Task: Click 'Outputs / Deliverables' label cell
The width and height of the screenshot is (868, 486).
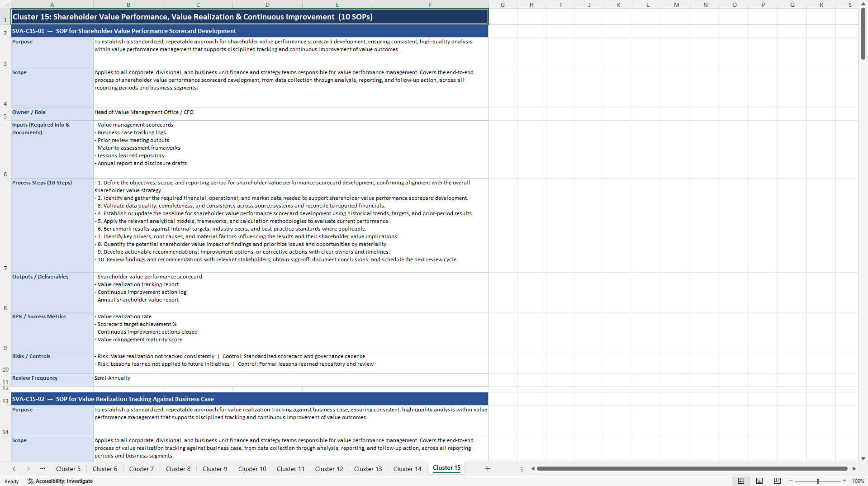Action: [x=52, y=292]
